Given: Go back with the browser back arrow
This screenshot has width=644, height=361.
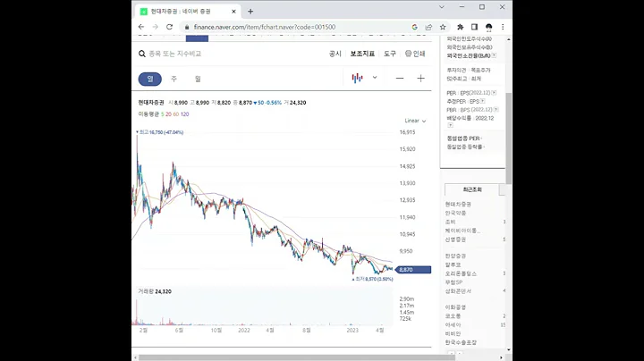Looking at the screenshot, I should click(141, 27).
